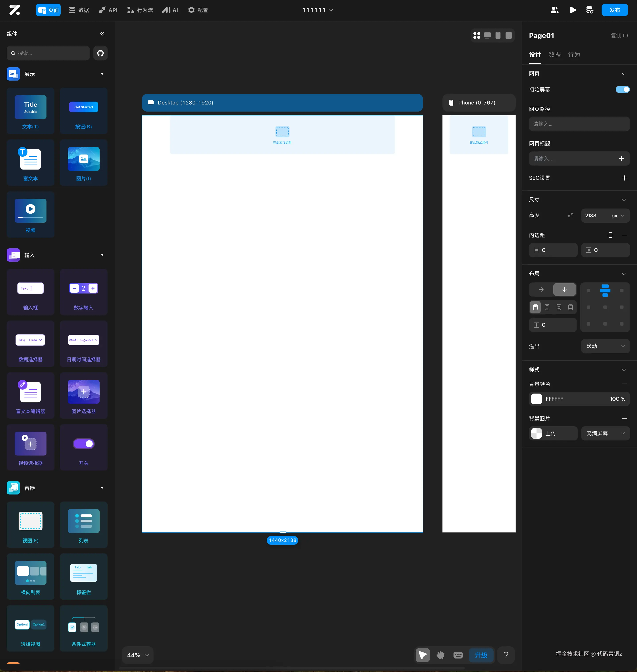Click the GitHub icon beside search
Screen dimensions: 637x672
(100, 53)
